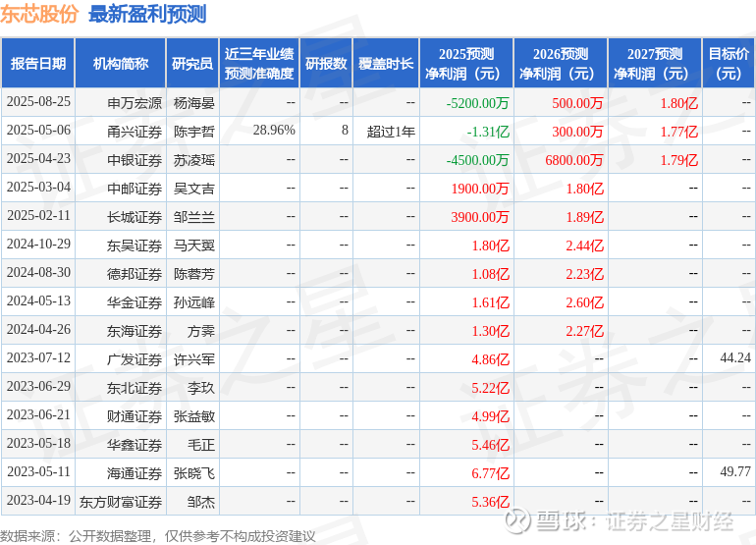Click the 近三年业绩预测准确度 header
Image resolution: width=756 pixels, height=545 pixels.
[259, 63]
